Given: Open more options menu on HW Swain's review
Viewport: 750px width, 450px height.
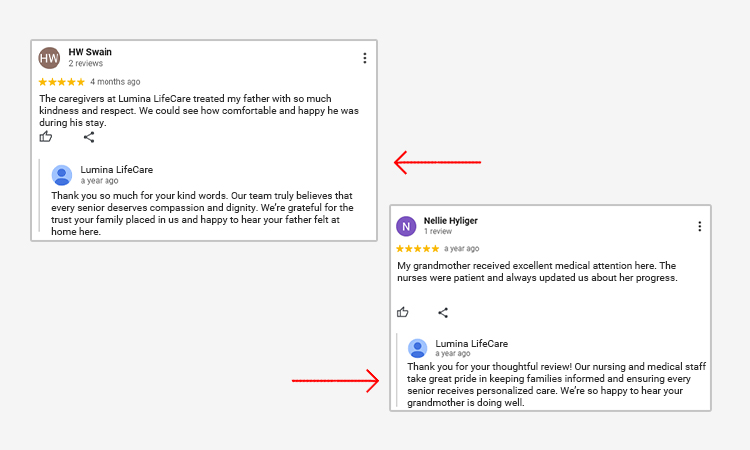Looking at the screenshot, I should (x=365, y=58).
